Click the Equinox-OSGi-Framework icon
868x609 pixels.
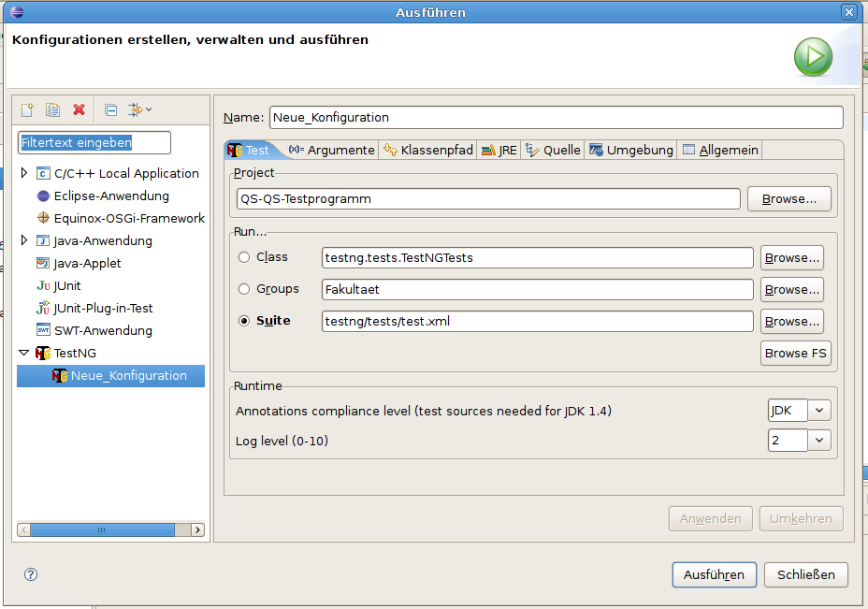(x=43, y=218)
